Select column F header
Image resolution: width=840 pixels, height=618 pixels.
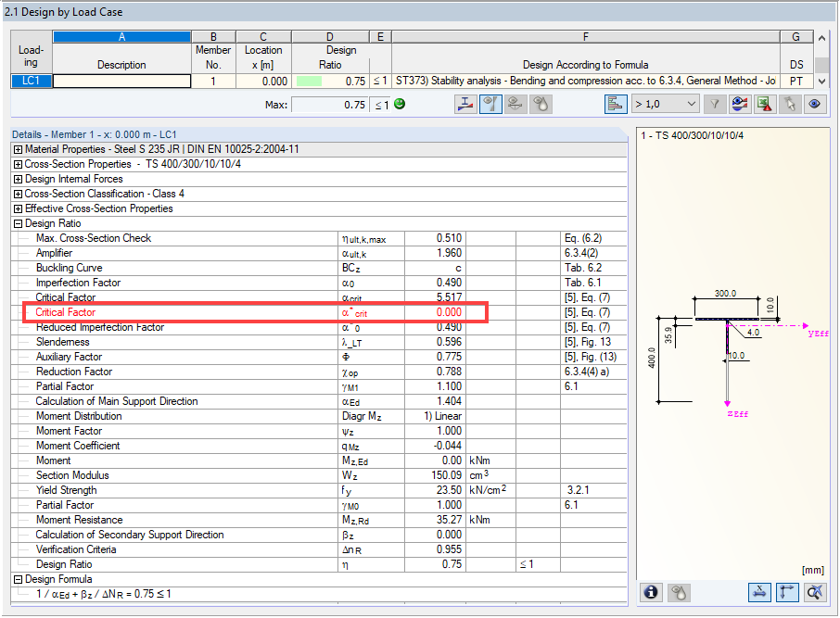coord(586,36)
